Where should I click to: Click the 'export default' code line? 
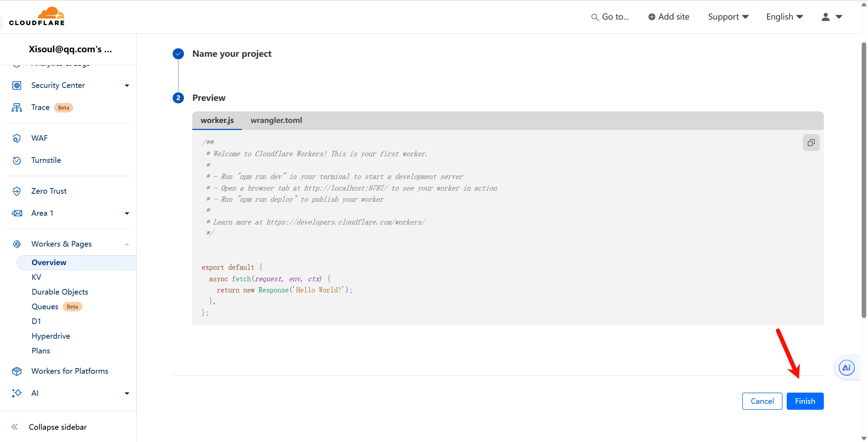click(x=232, y=267)
